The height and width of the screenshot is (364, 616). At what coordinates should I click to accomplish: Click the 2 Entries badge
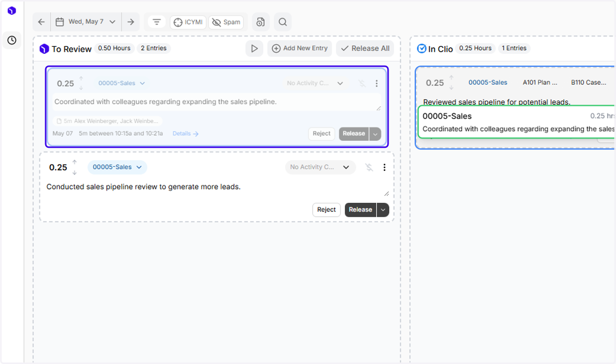tap(153, 48)
